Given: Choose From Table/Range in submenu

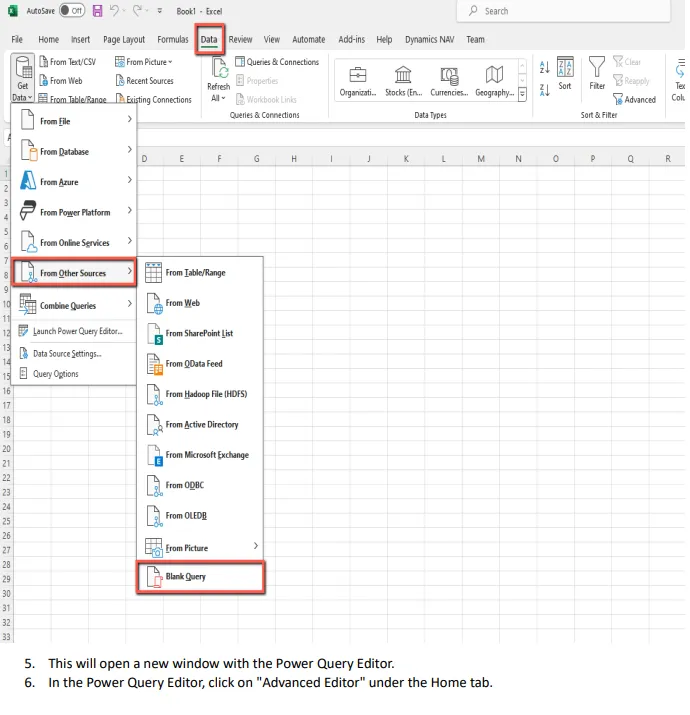Looking at the screenshot, I should click(x=200, y=273).
